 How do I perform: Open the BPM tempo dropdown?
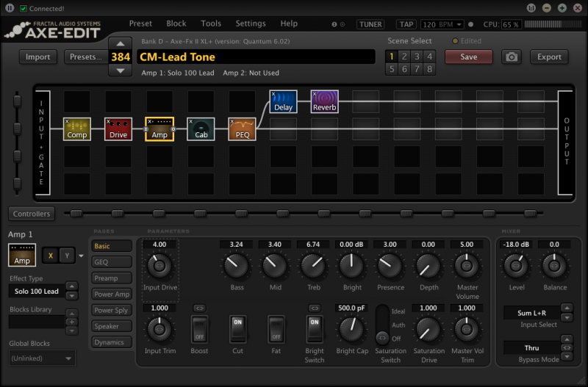(x=442, y=24)
